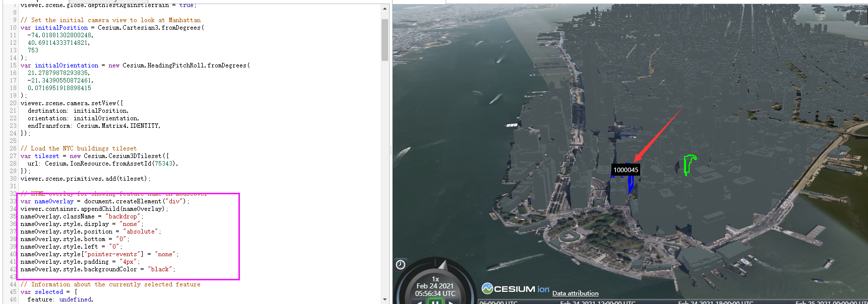
Task: Click the 1x speed readout on the dial
Action: pos(436,279)
